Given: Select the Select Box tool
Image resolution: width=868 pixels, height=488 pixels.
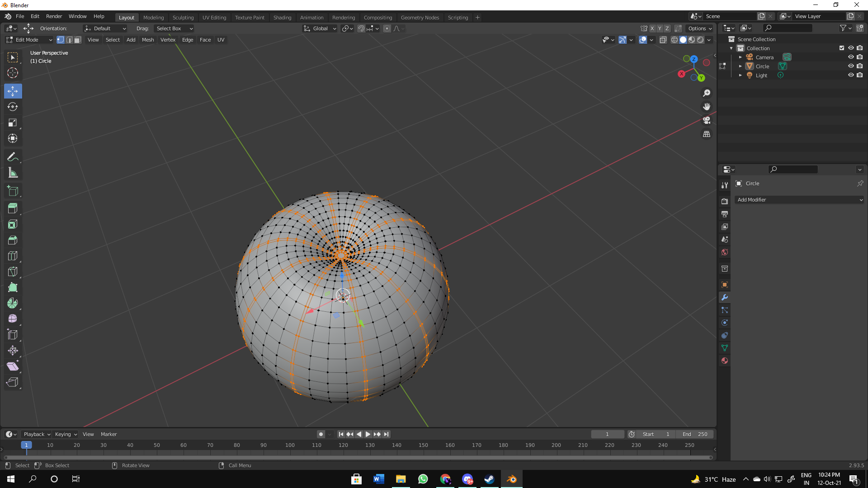Looking at the screenshot, I should tap(13, 57).
